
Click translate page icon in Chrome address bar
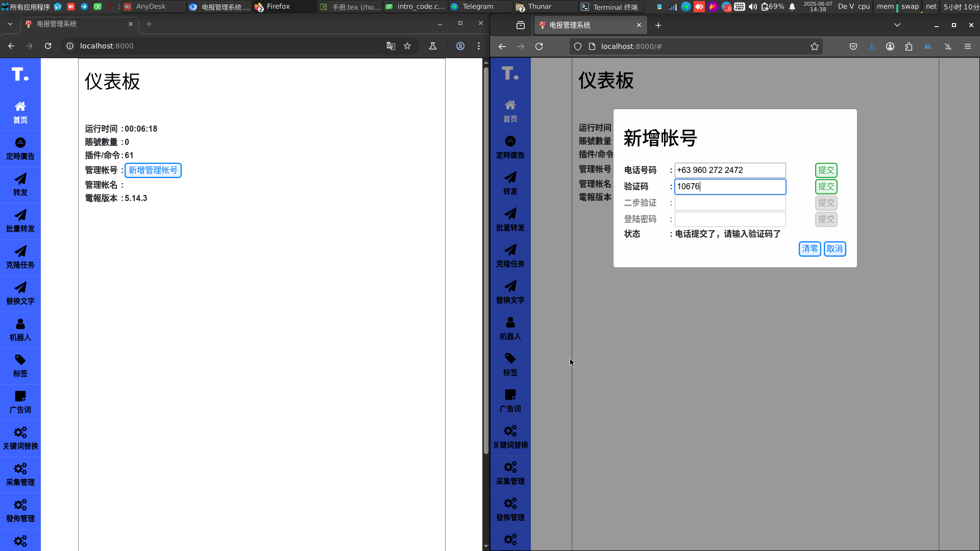pos(390,46)
